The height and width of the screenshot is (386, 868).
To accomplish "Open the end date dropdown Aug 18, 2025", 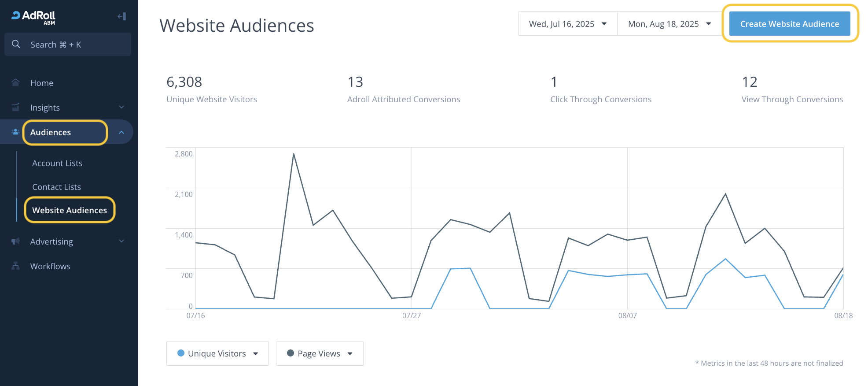I will [x=669, y=24].
